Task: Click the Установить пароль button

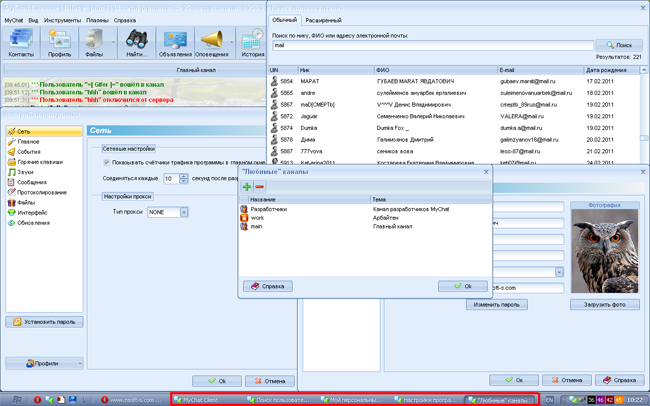Action: point(45,322)
